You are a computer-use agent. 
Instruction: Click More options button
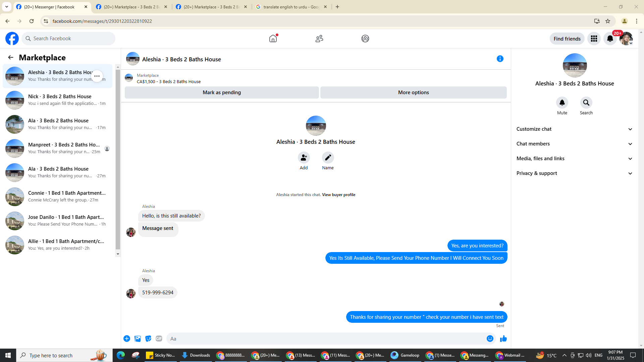click(414, 93)
